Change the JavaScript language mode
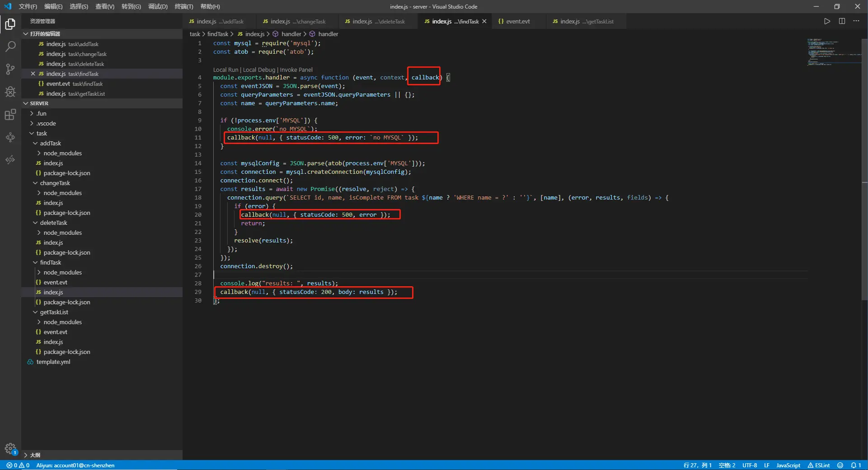Screen dimensions: 868x470 point(788,465)
